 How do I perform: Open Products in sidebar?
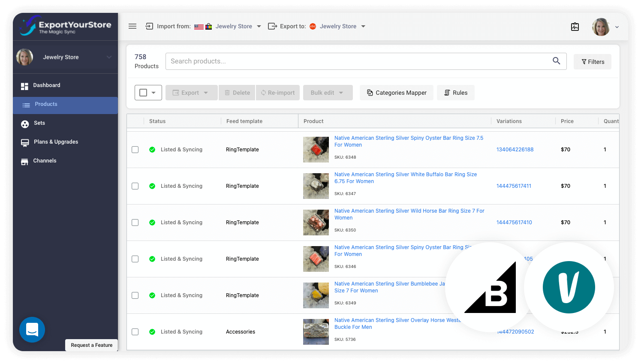tap(65, 105)
